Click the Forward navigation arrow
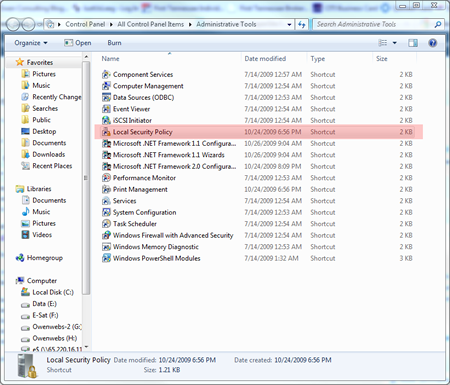The width and height of the screenshot is (450, 385). point(28,24)
